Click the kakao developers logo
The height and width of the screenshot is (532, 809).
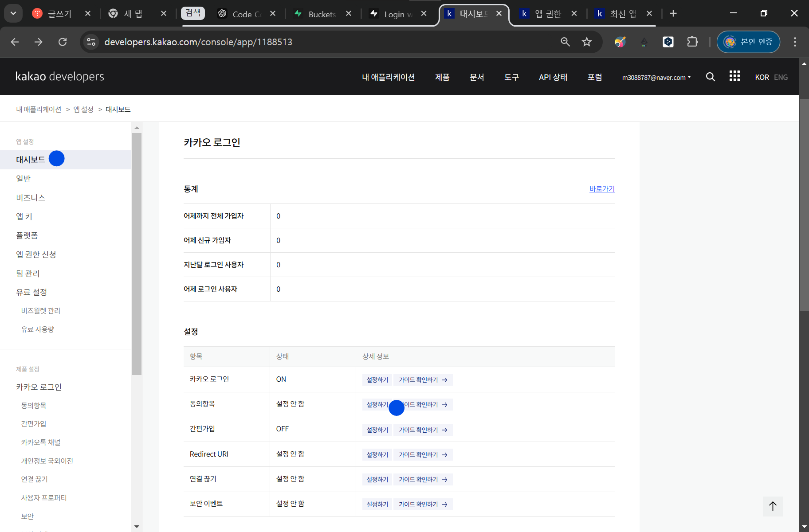[60, 76]
